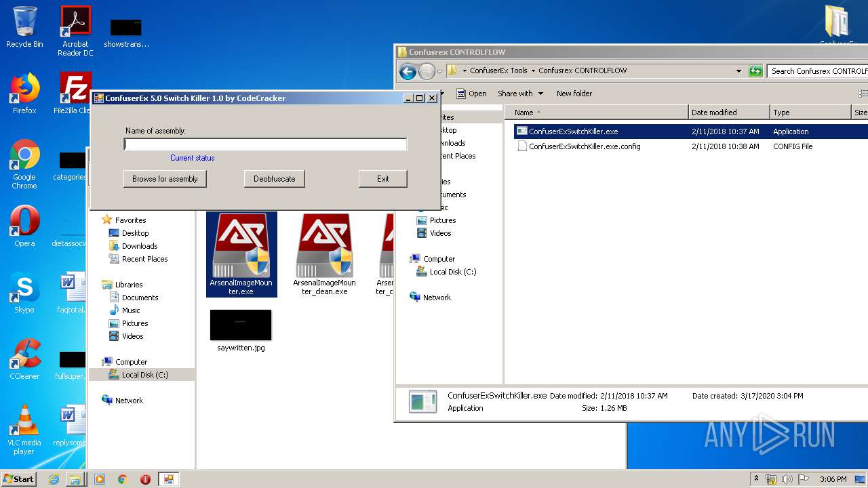
Task: Click the Browse for assembly button
Action: pos(165,179)
